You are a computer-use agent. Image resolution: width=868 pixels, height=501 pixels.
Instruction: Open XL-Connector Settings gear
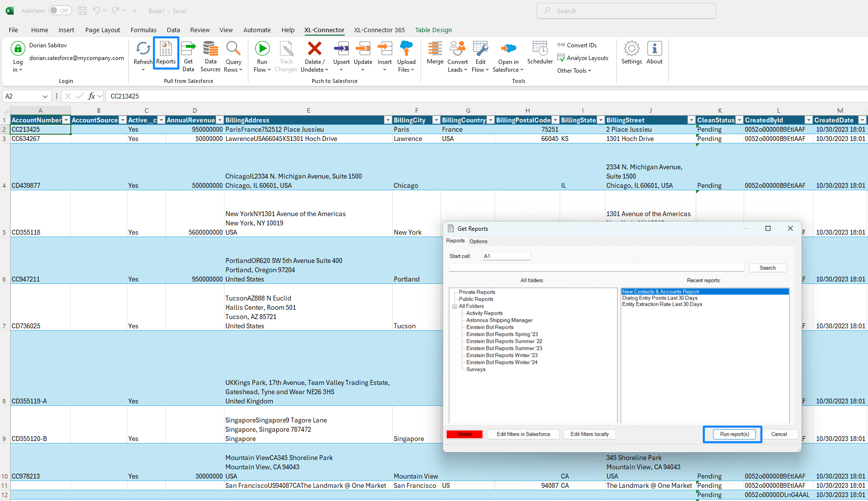tap(631, 49)
